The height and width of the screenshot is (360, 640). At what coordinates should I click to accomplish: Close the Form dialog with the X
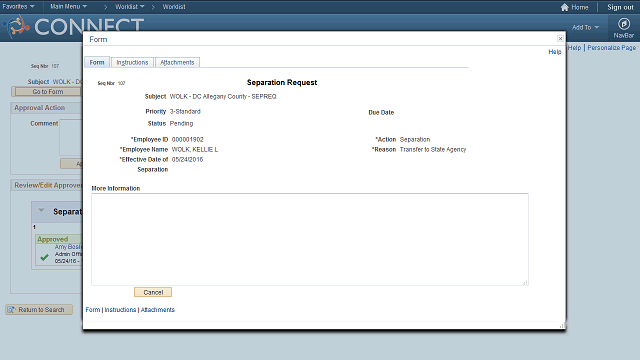[560, 38]
